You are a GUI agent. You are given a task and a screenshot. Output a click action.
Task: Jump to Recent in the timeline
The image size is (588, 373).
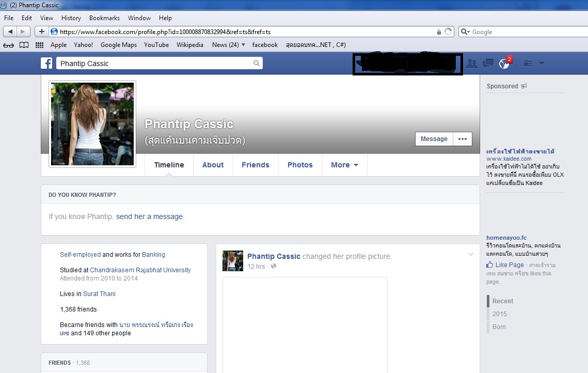tap(502, 301)
